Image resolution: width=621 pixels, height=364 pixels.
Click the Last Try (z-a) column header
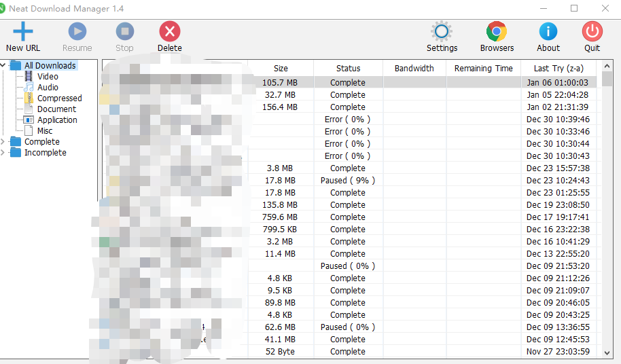click(558, 69)
